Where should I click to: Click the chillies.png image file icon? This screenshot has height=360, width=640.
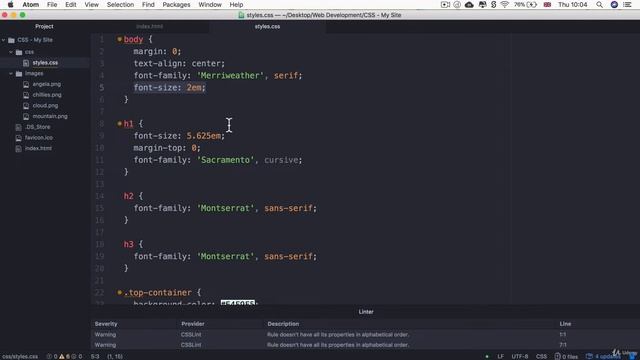(x=26, y=95)
